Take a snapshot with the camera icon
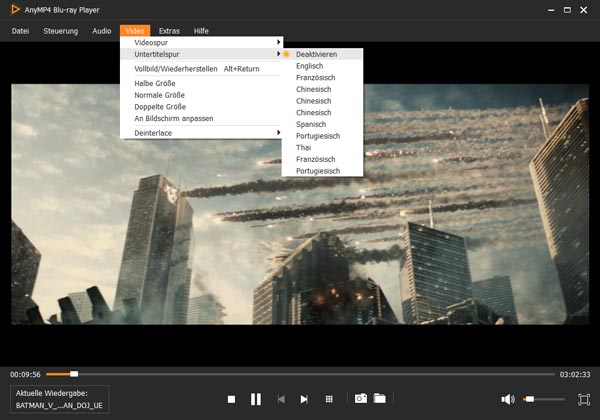600x420 pixels. coord(361,399)
